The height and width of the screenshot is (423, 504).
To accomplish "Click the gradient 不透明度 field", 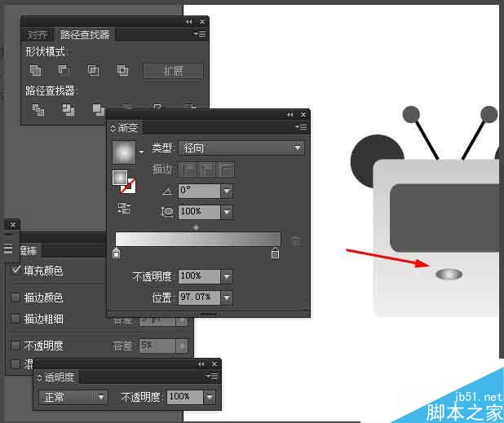I will (x=199, y=276).
